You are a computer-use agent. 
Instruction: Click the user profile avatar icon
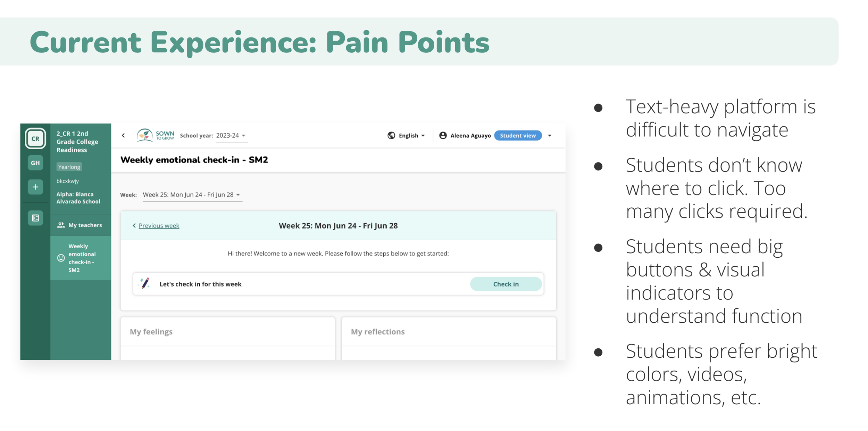(x=443, y=135)
